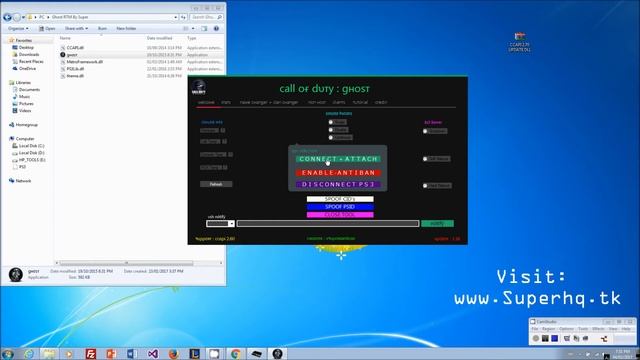Click Explorer's Forward arrow button
640x360 pixels.
[x=16, y=17]
